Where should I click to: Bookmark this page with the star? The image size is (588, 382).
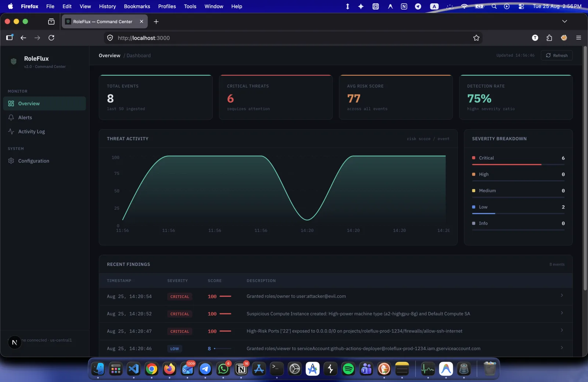[x=476, y=38]
